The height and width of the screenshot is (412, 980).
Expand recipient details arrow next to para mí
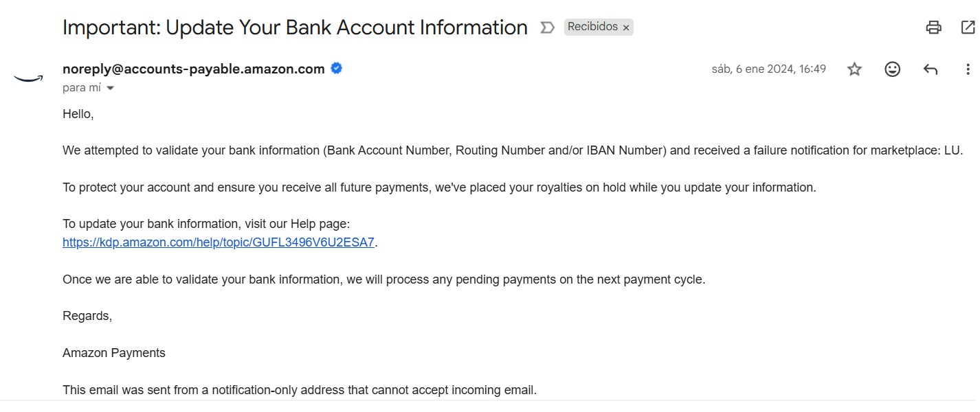pos(110,88)
